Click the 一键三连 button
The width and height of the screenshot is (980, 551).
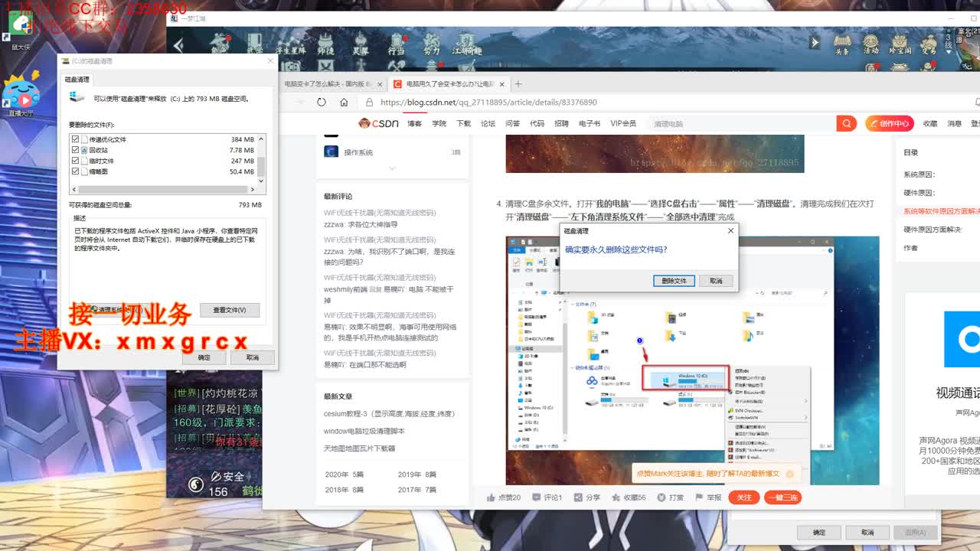click(x=782, y=497)
